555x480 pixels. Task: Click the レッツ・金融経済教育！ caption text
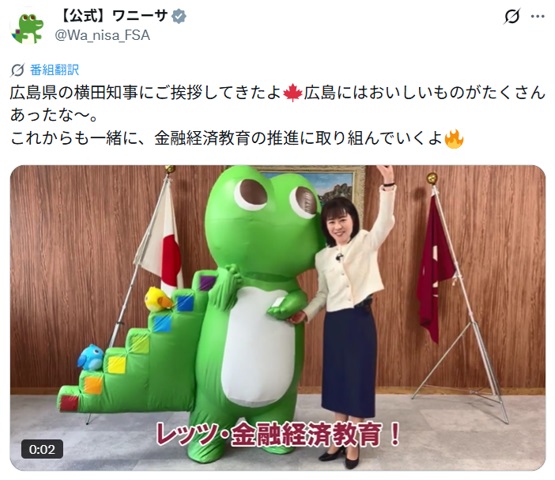click(x=279, y=435)
